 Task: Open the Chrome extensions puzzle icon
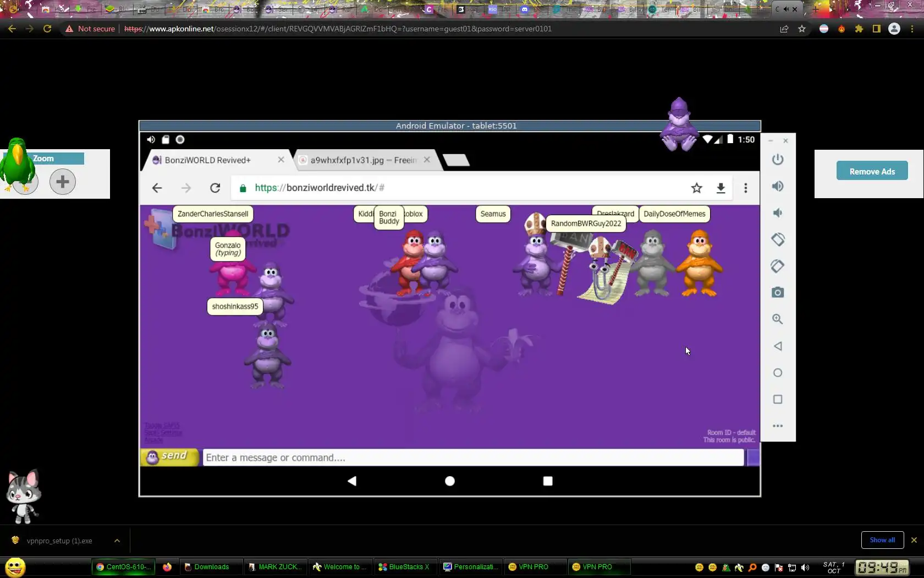[859, 29]
